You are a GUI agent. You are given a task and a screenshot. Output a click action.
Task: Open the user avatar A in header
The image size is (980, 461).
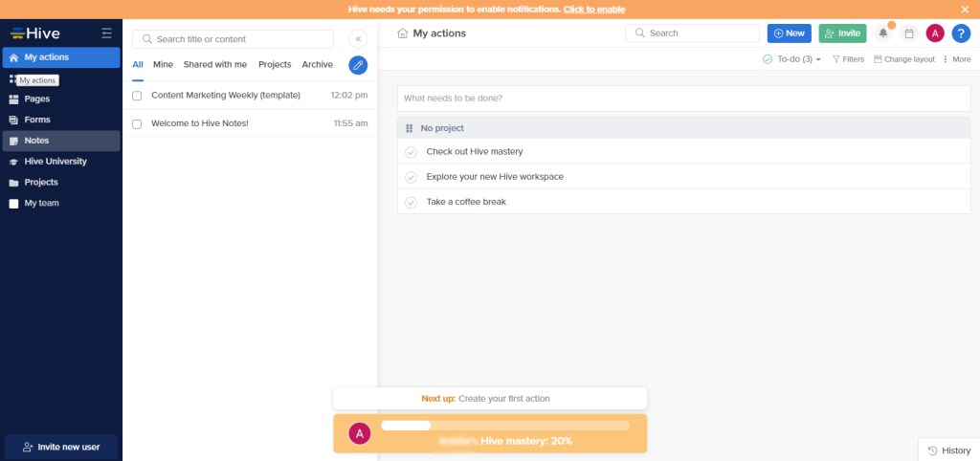point(935,33)
